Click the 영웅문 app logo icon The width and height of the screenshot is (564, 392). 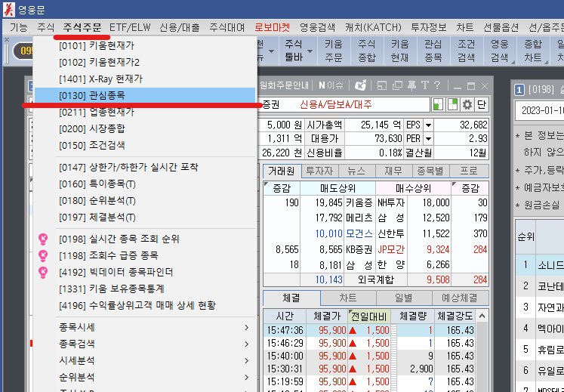coord(8,9)
